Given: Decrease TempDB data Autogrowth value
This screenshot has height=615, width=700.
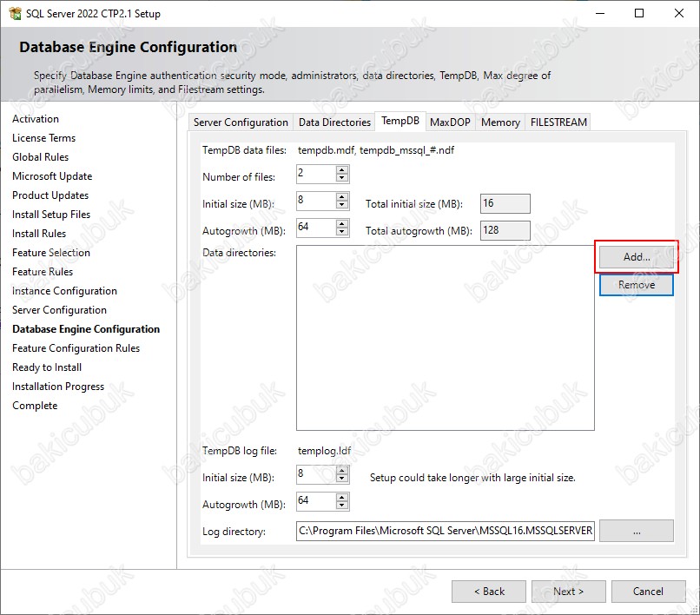Looking at the screenshot, I should coord(342,231).
